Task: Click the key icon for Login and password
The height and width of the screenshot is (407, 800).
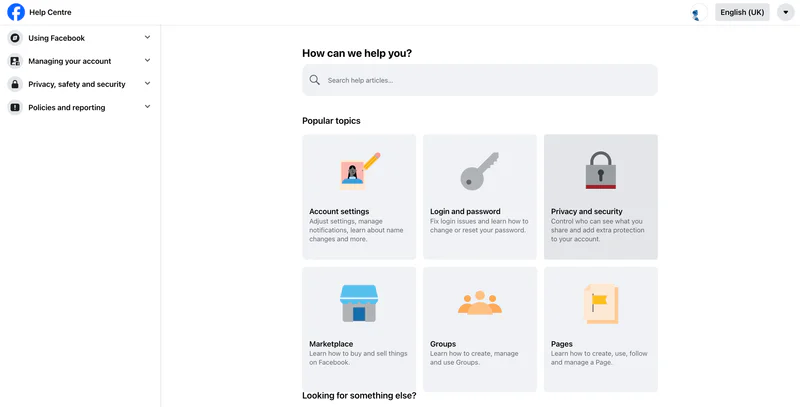Action: (x=480, y=171)
